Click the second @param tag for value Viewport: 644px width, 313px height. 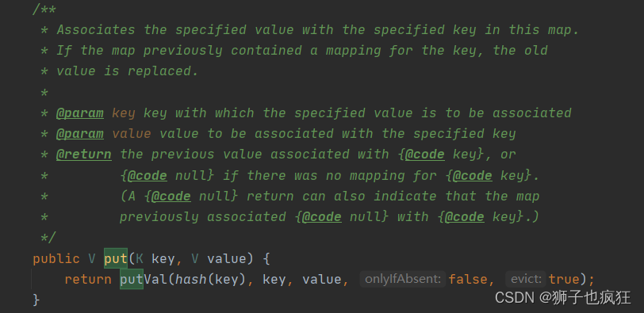[79, 134]
